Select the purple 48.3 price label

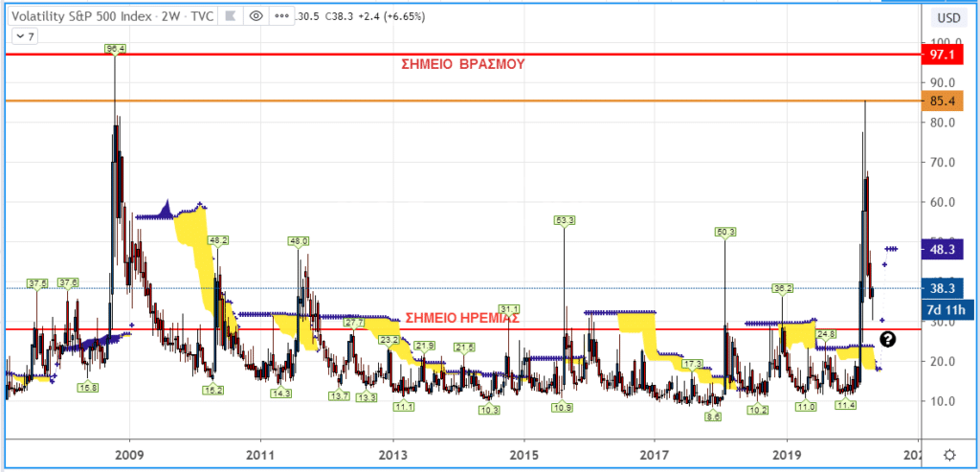942,250
